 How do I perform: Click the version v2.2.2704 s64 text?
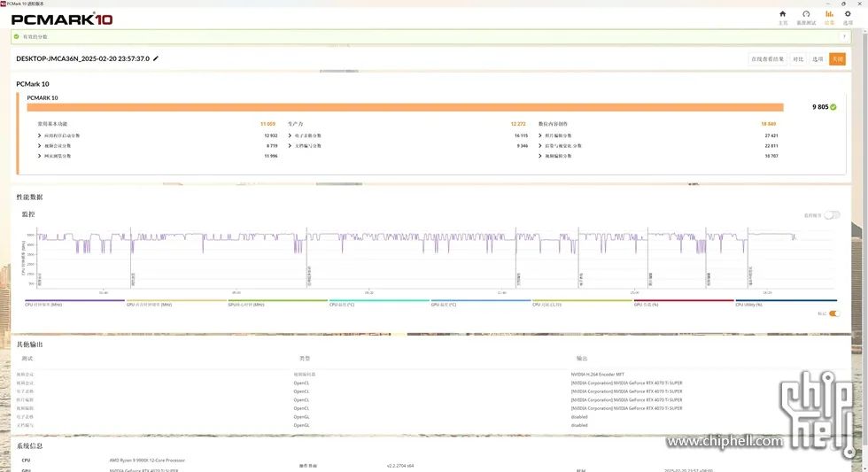(x=400, y=466)
